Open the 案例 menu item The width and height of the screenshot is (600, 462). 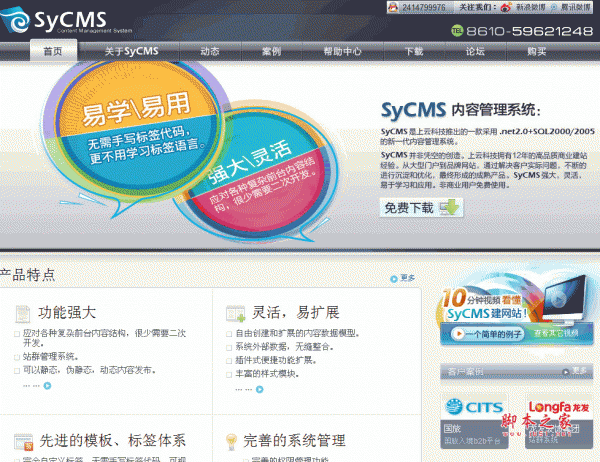(x=271, y=51)
